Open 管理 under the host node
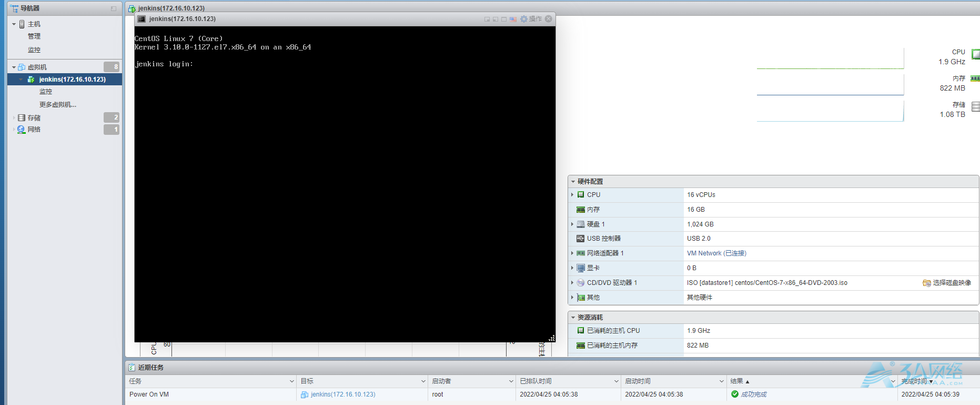This screenshot has width=980, height=405. 34,36
